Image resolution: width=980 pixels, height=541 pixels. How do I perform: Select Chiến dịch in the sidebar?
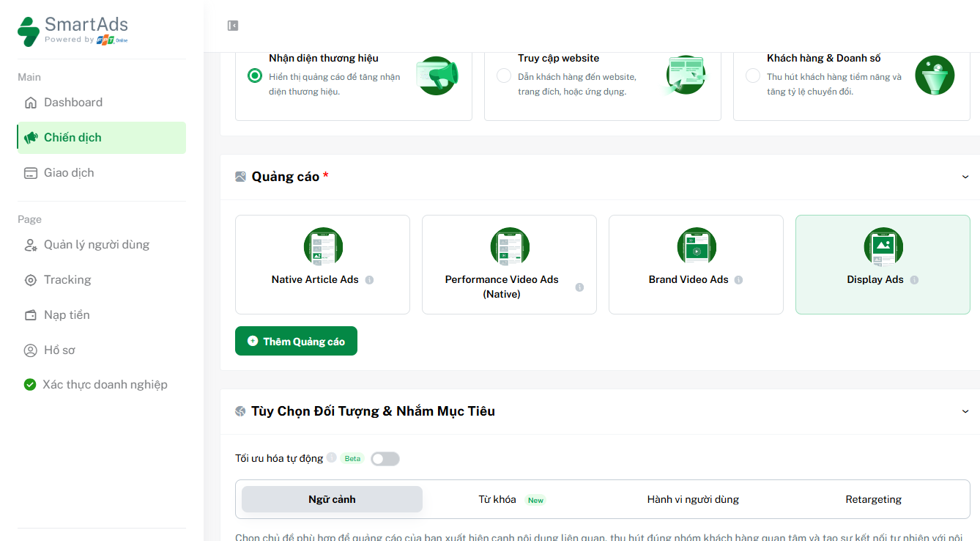pos(73,137)
